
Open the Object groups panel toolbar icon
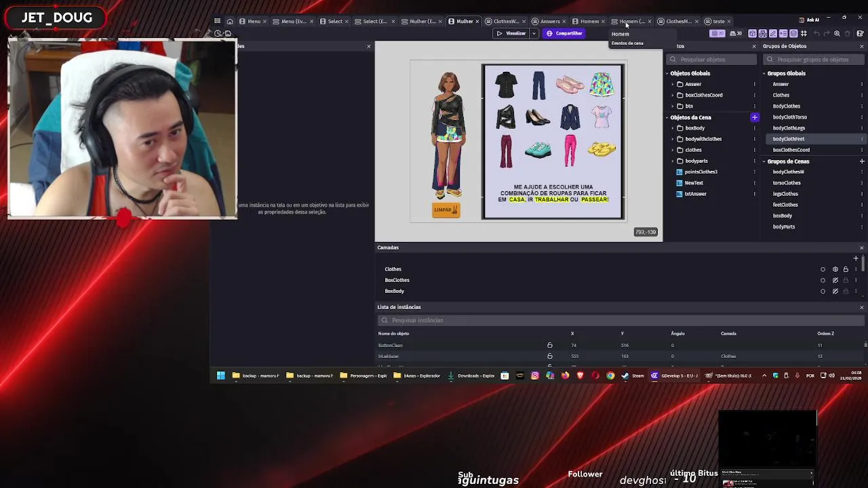coord(763,33)
